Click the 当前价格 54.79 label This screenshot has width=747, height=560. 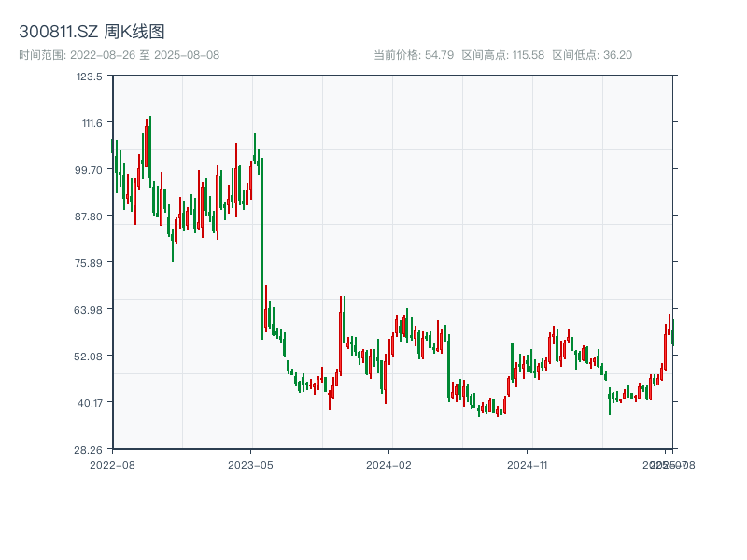[x=414, y=55]
